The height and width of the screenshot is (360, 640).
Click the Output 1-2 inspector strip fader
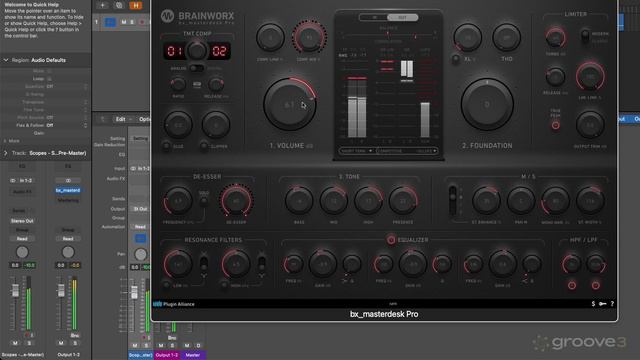61,290
